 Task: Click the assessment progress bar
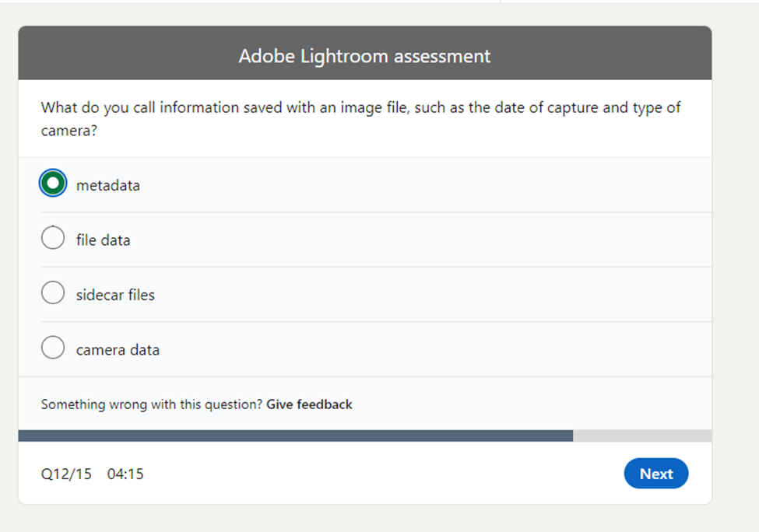tap(366, 433)
